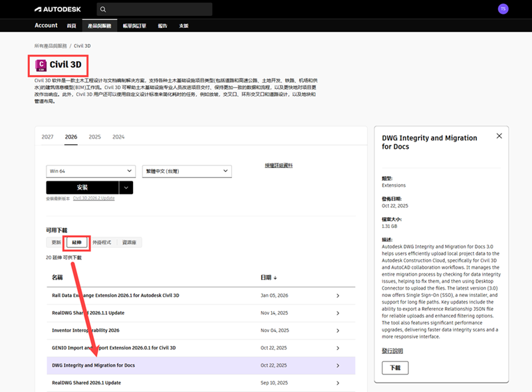Expand chevron for DWG Integrity row

click(338, 365)
